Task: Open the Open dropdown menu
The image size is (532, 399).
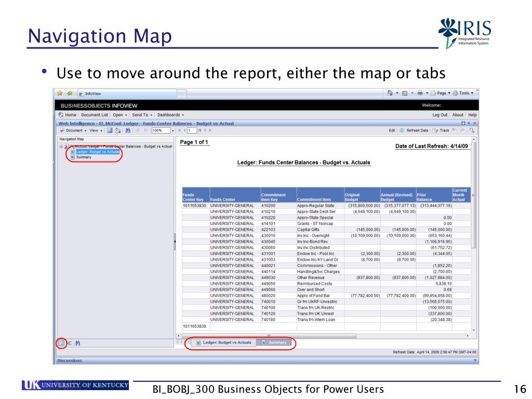Action: [x=120, y=115]
